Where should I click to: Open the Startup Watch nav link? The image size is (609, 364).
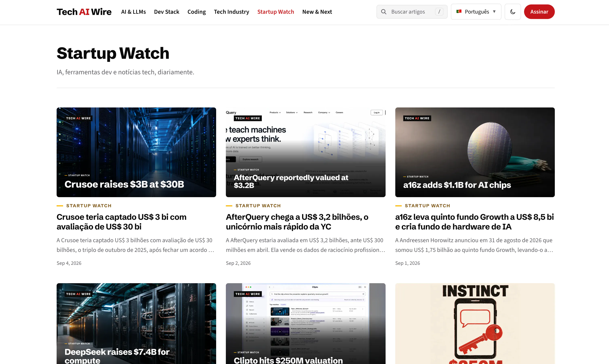[275, 12]
